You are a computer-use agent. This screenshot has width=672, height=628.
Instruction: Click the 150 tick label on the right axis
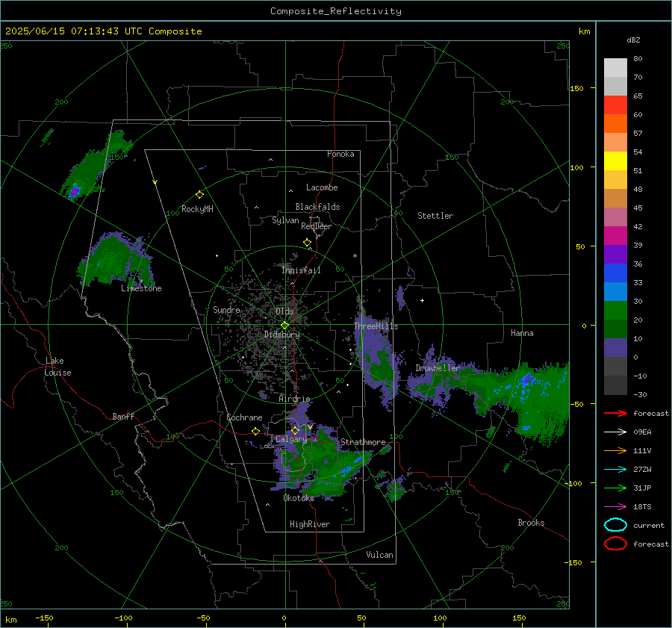[x=576, y=88]
